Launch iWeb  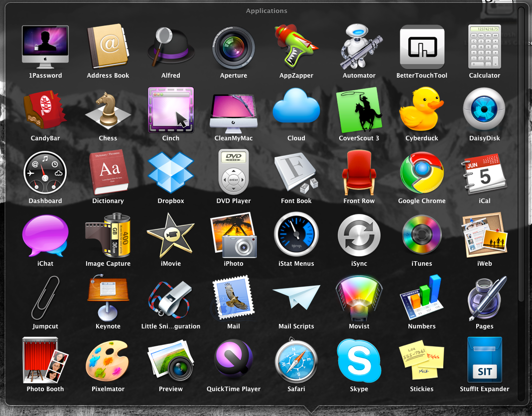(x=484, y=234)
